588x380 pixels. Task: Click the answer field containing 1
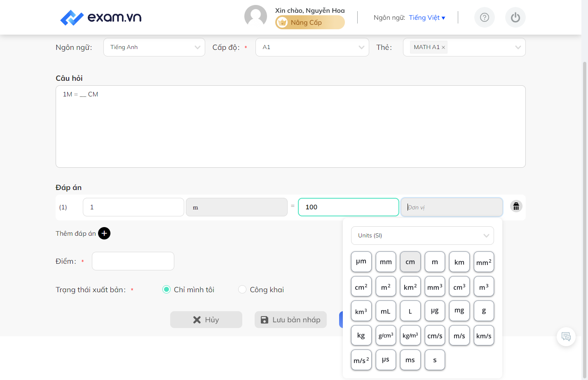134,207
